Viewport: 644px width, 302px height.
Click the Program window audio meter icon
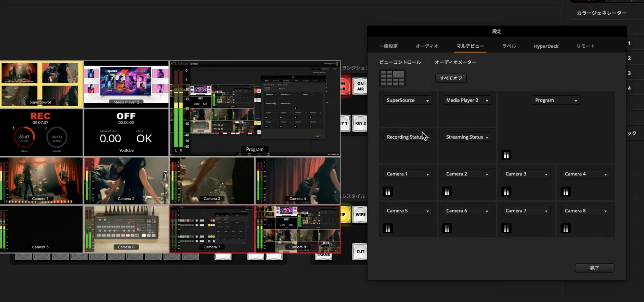[x=506, y=155]
